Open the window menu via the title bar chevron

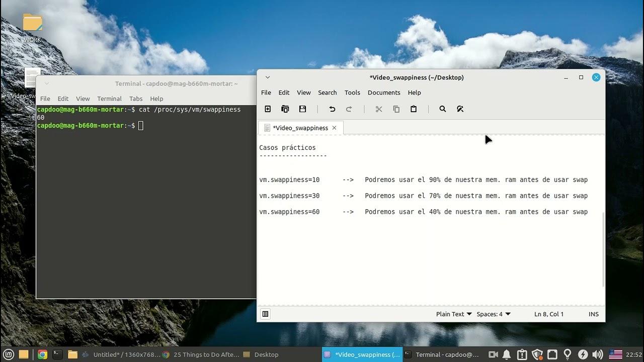267,77
